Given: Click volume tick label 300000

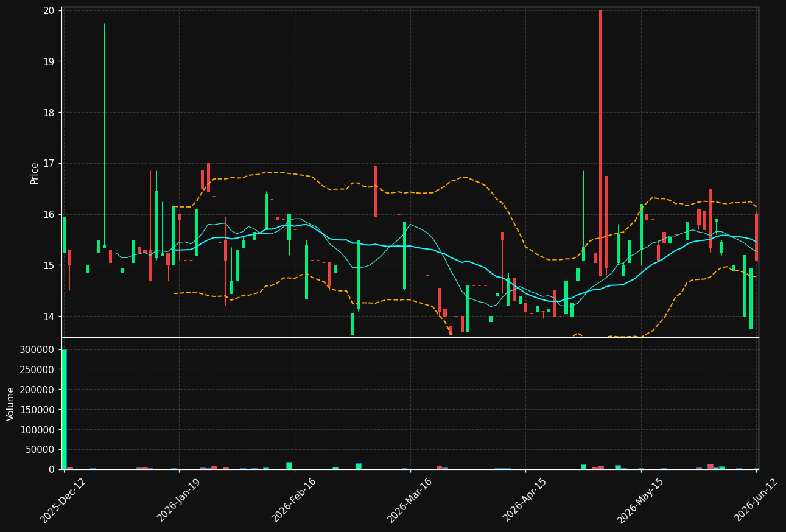Looking at the screenshot, I should tap(38, 349).
